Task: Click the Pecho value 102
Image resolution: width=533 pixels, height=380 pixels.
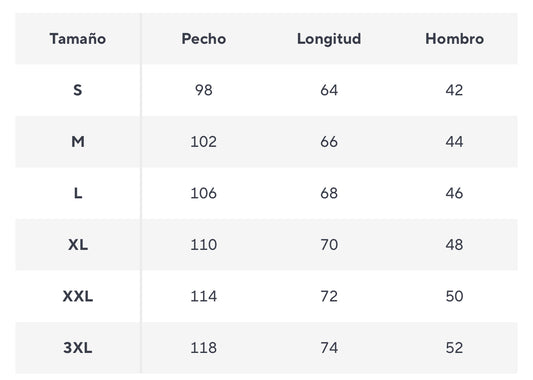Action: pyautogui.click(x=203, y=142)
